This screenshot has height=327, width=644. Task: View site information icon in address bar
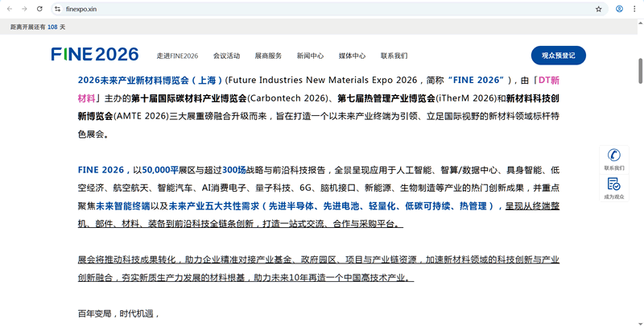[x=57, y=9]
